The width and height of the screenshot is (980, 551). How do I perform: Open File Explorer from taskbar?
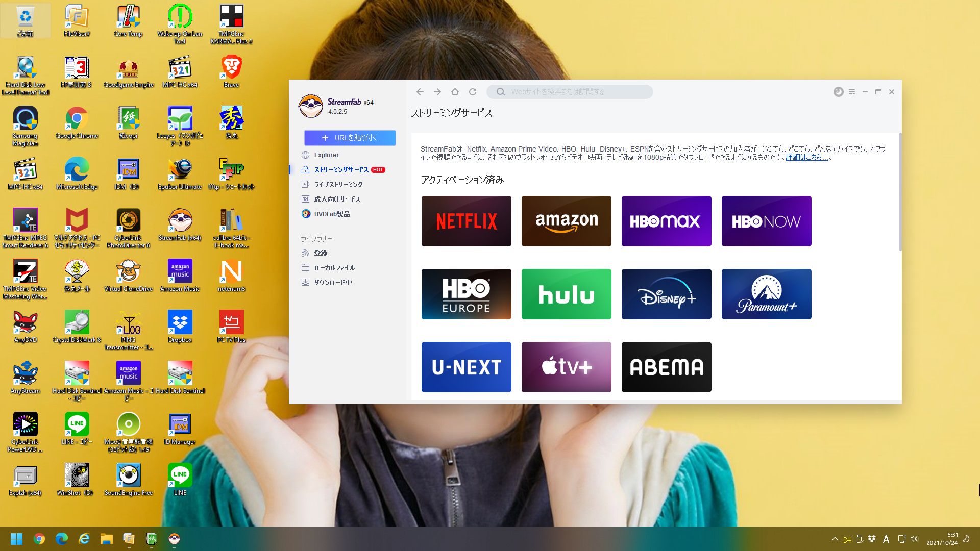(106, 539)
